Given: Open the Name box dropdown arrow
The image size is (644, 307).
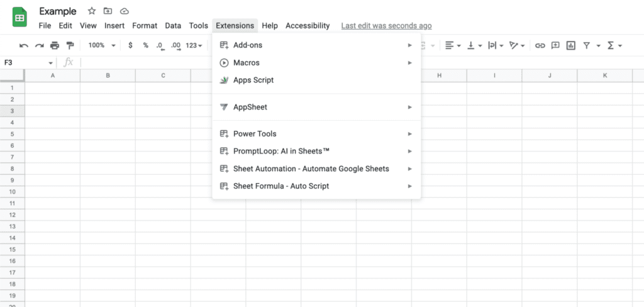Looking at the screenshot, I should (x=50, y=64).
